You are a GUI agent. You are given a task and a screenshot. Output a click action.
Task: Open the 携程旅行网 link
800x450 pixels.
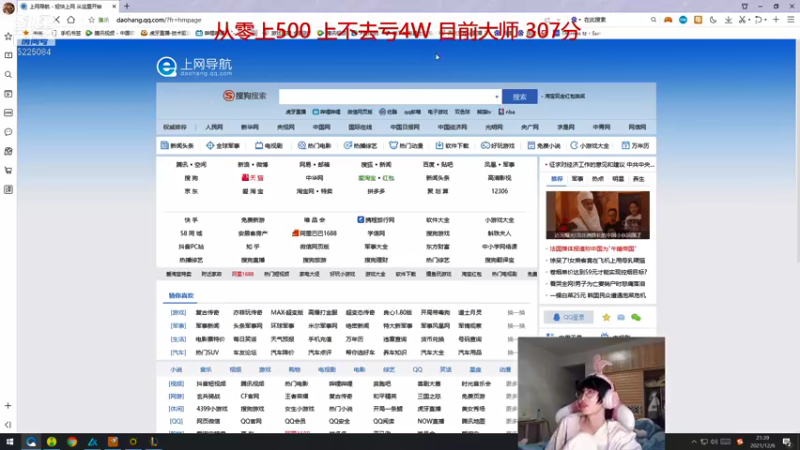click(x=376, y=220)
